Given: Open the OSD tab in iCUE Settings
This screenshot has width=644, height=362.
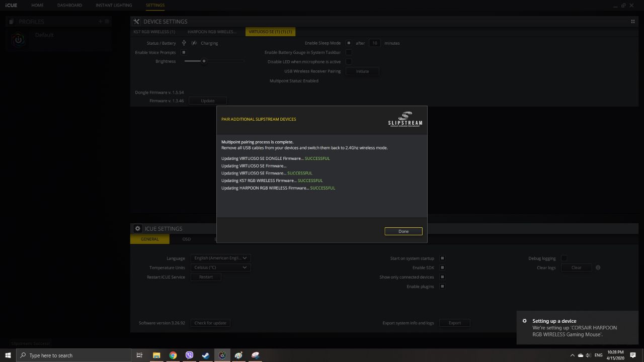Looking at the screenshot, I should [x=187, y=239].
